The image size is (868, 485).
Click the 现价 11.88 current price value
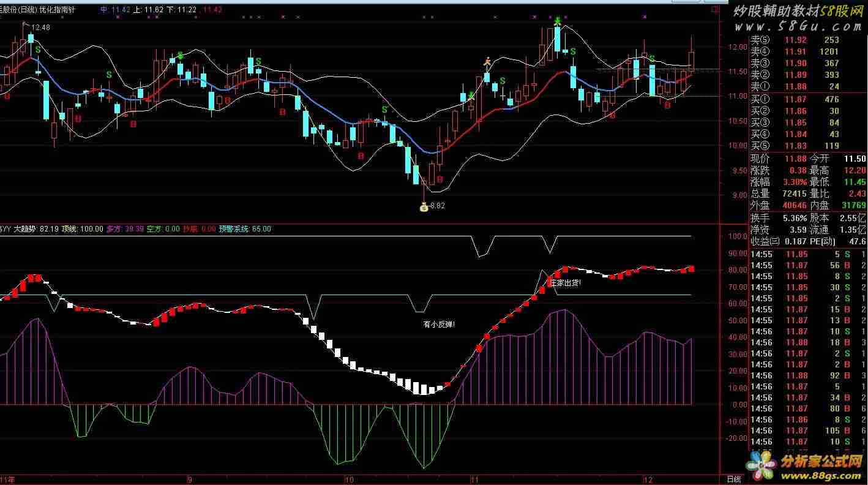point(796,159)
